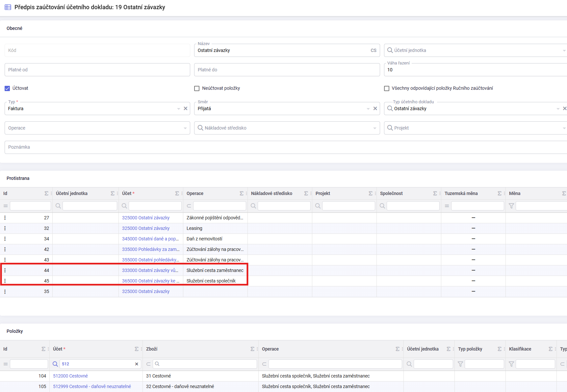
Task: Click sigma icon of Nákladové středisko column
Action: coord(306,193)
